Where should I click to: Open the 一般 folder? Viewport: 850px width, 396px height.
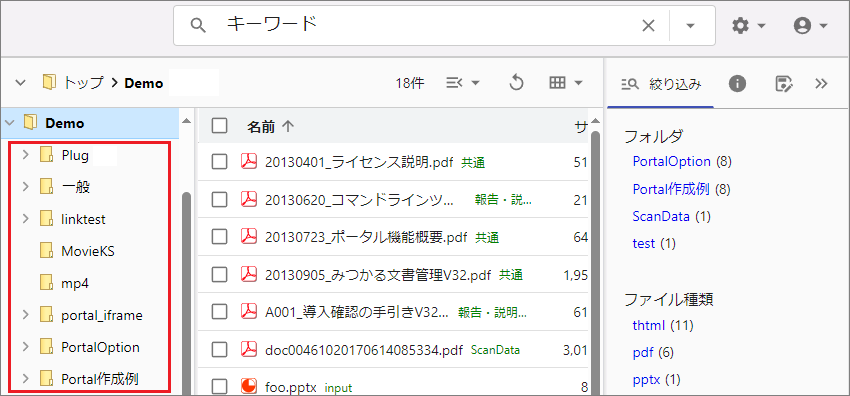[x=75, y=187]
